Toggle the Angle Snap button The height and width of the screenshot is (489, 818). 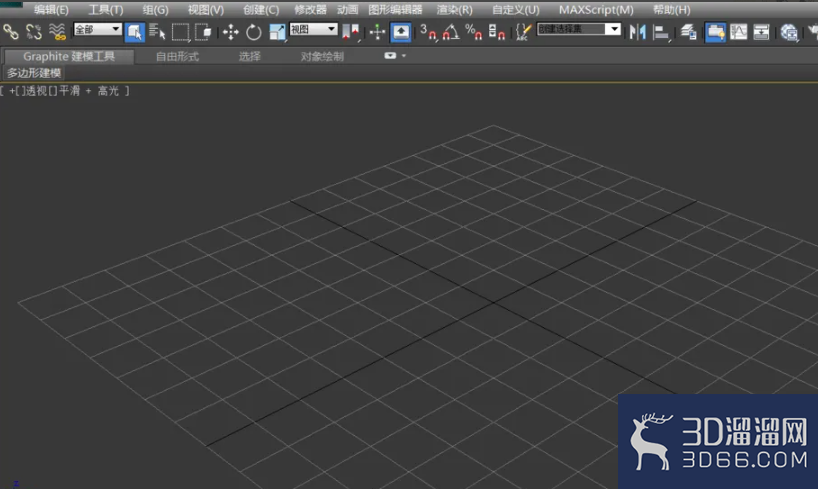(451, 32)
